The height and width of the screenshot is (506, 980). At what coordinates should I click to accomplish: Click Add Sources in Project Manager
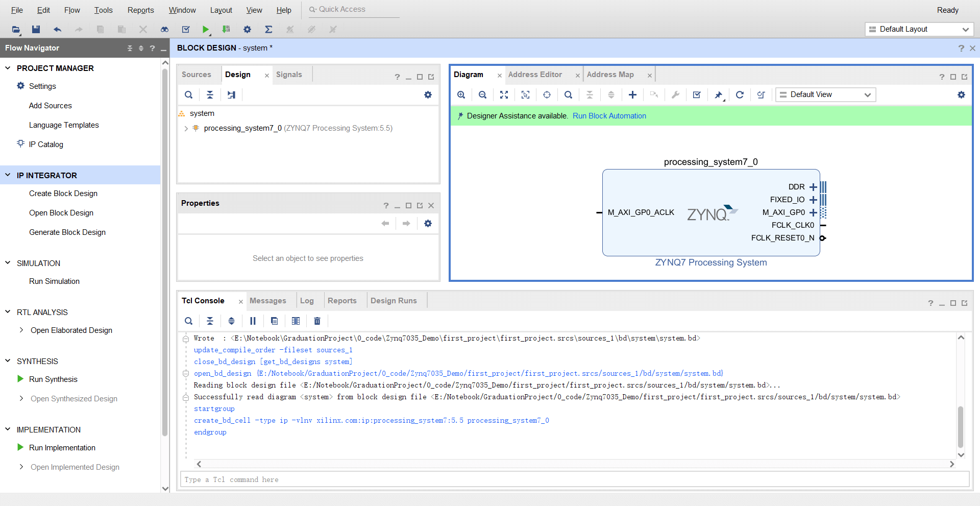click(50, 106)
